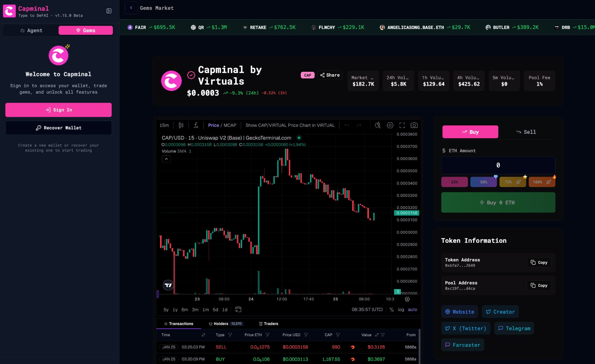Select the 50% amount preset
Viewport: 595px width, 364px height.
click(483, 182)
